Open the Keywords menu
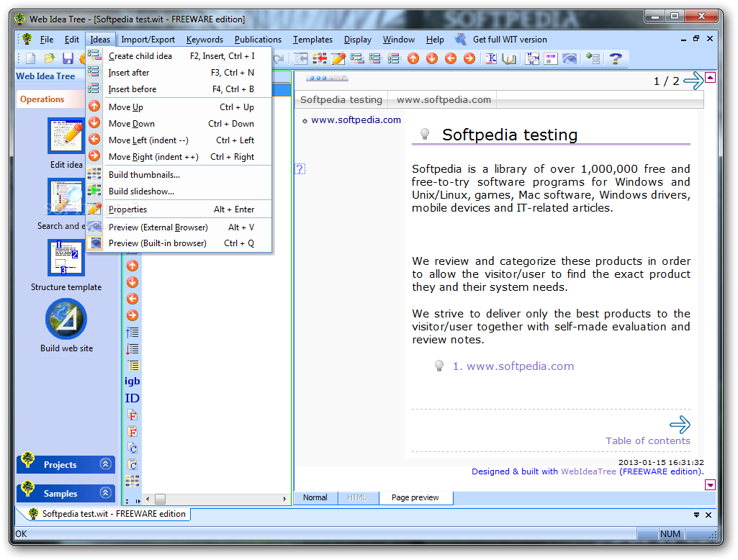Viewport: 738px width, 560px height. (204, 40)
